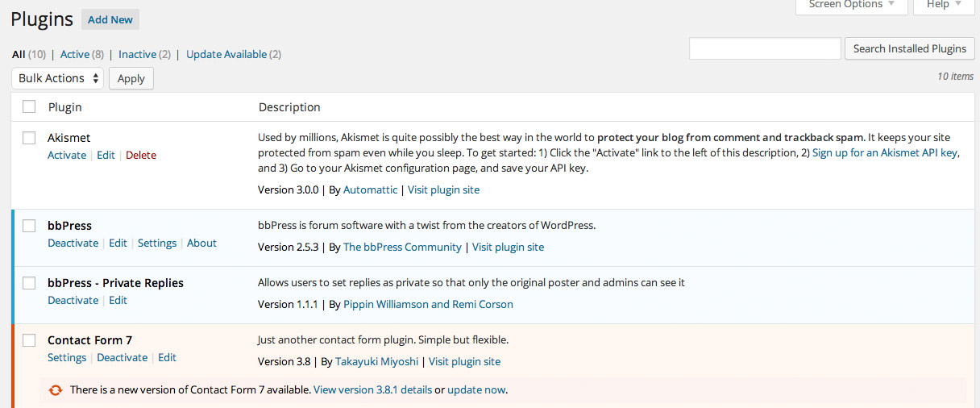
Task: Open the bbPress About link
Action: (201, 243)
